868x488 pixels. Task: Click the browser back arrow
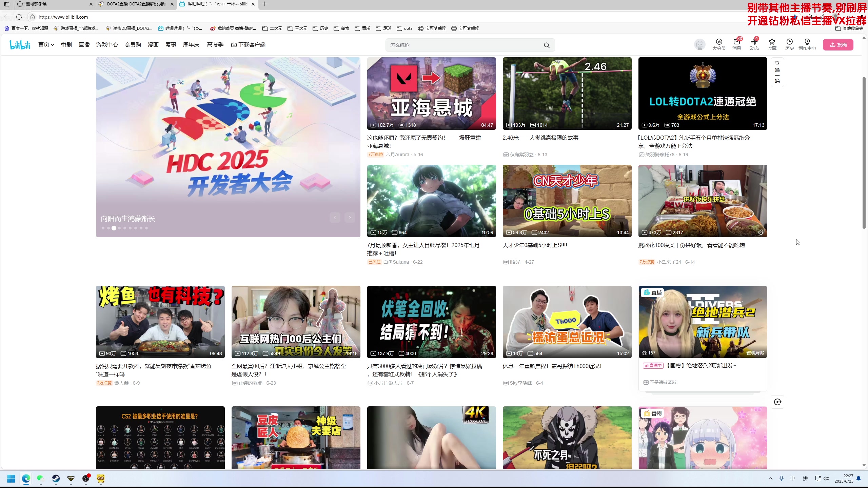pos(7,17)
